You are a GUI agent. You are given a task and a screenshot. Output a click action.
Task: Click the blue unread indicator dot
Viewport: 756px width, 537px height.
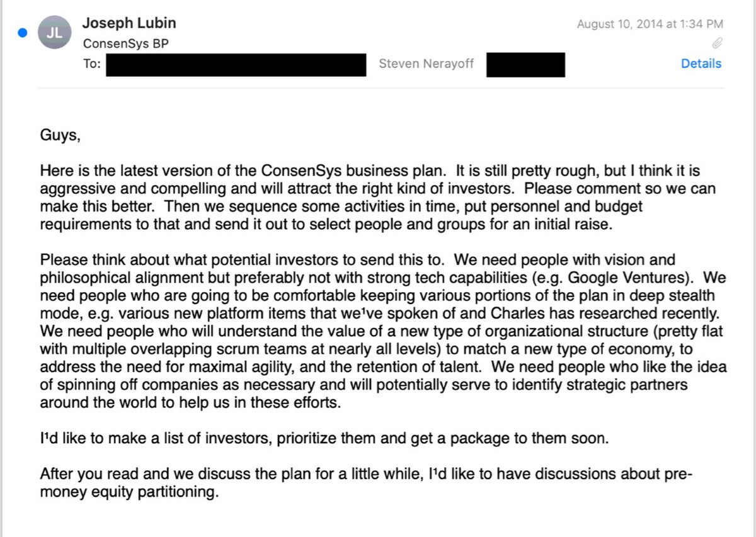pos(23,33)
